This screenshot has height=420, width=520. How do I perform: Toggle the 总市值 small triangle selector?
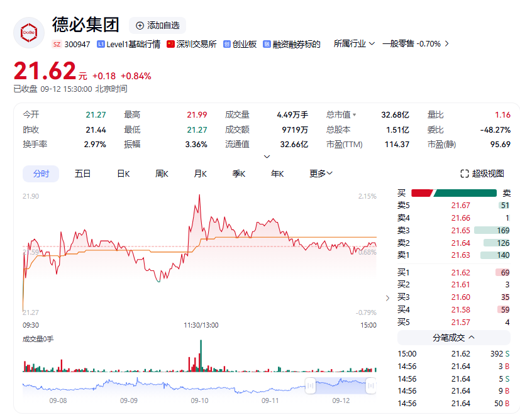pyautogui.click(x=355, y=115)
